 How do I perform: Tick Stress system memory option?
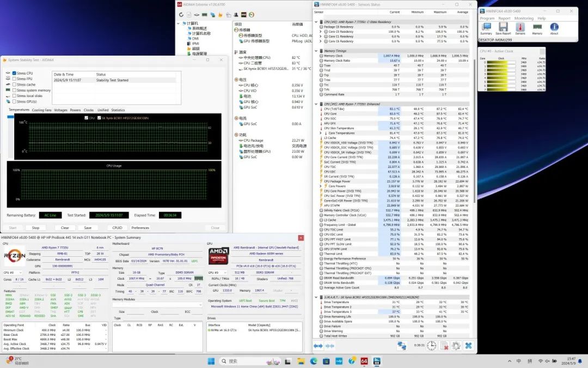coord(14,91)
